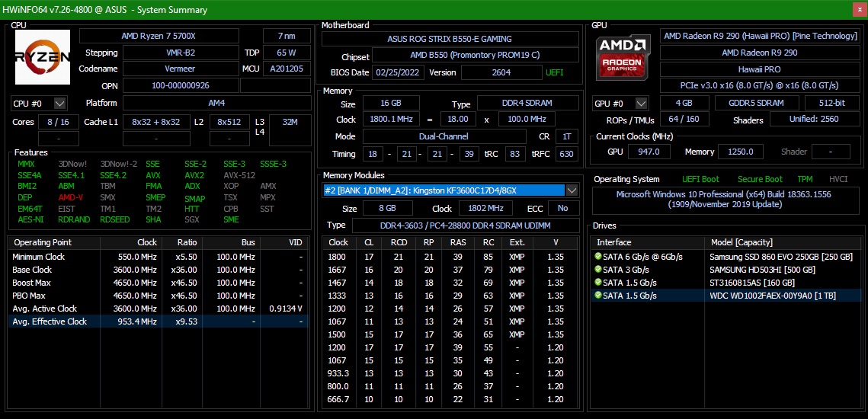Image resolution: width=868 pixels, height=419 pixels.
Task: Select the Minimum Clock row
Action: [x=158, y=257]
